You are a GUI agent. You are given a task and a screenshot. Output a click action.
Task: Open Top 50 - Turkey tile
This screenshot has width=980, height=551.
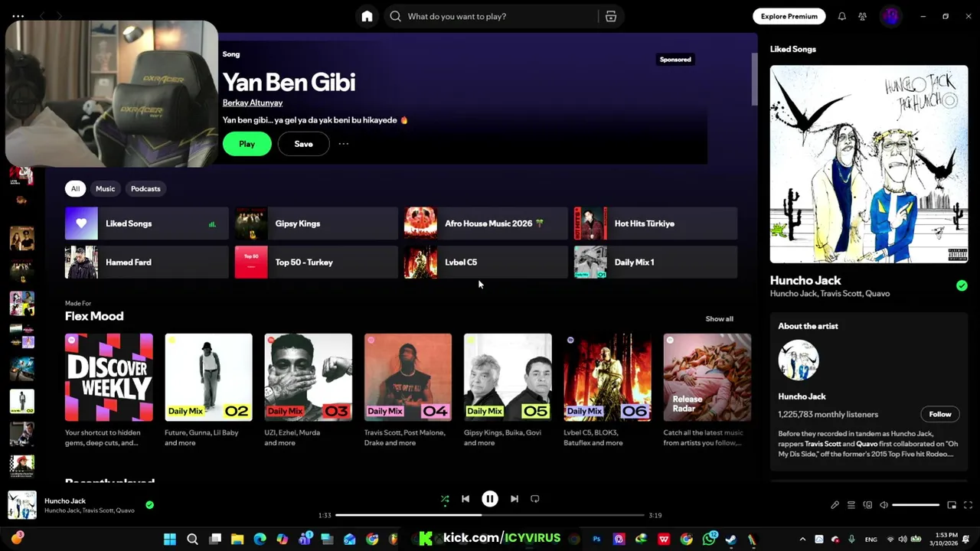[316, 262]
